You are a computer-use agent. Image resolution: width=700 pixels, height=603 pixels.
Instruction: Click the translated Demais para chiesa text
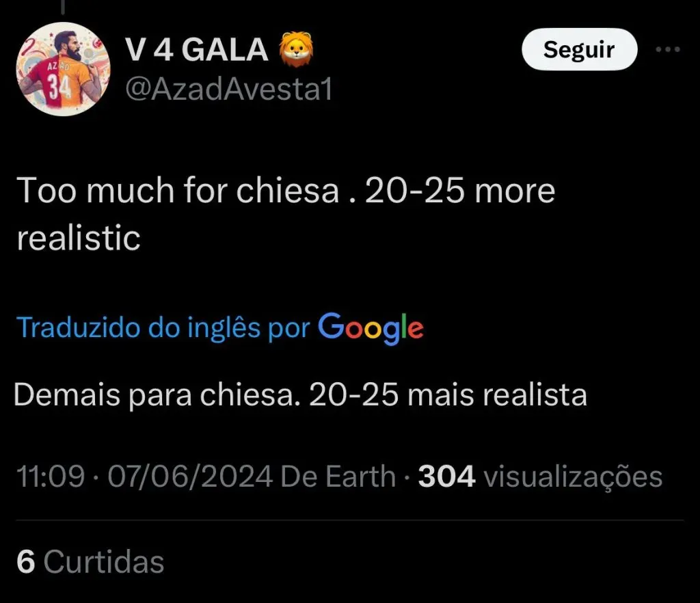[x=301, y=395]
